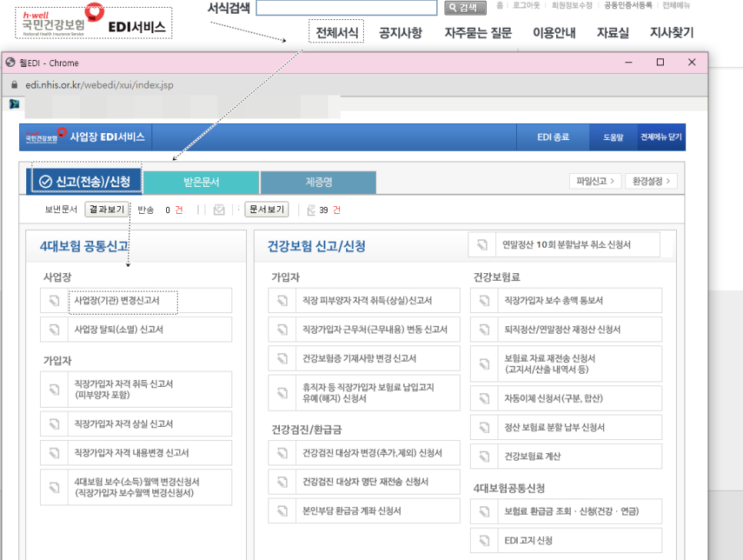The height and width of the screenshot is (560, 743).
Task: Select the 건강보험료 계산 form icon
Action: (483, 456)
